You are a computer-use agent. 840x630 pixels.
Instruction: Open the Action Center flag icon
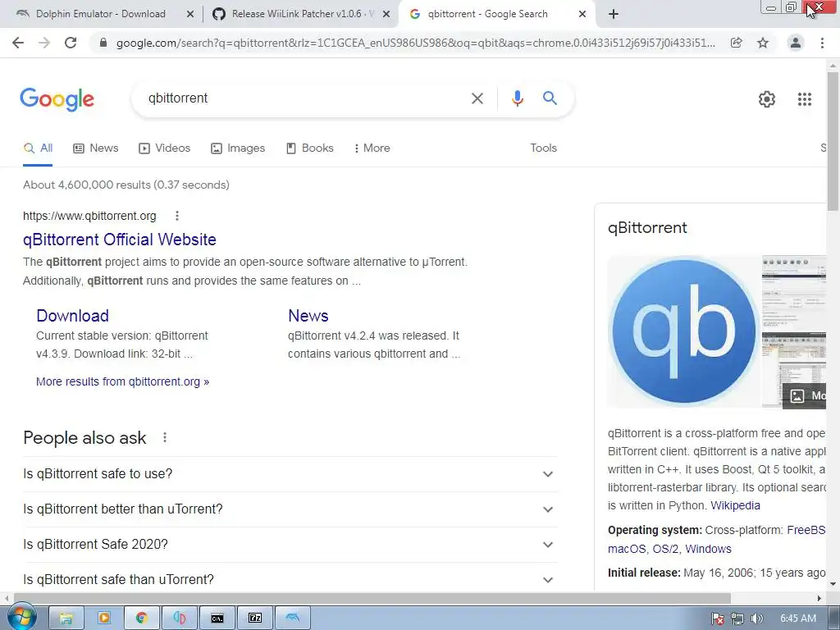tap(718, 619)
